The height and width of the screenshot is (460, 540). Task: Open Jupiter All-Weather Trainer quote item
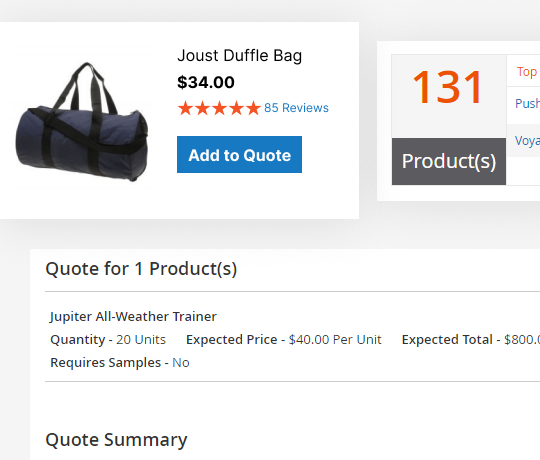click(x=133, y=316)
